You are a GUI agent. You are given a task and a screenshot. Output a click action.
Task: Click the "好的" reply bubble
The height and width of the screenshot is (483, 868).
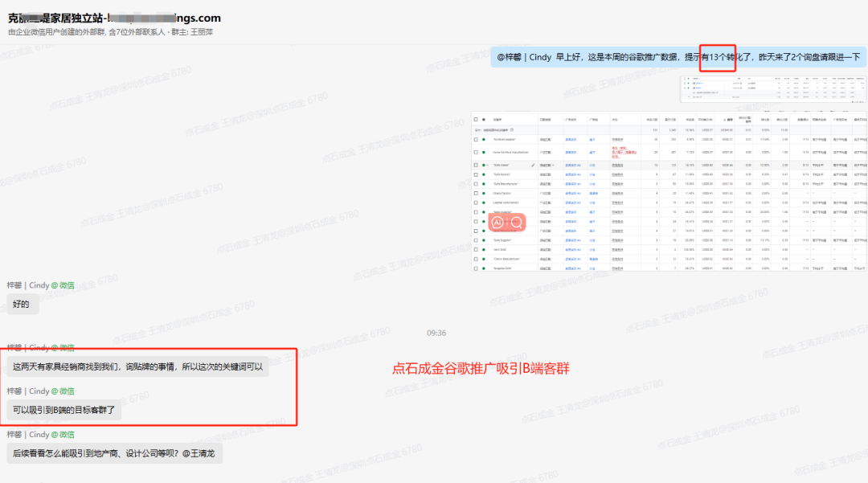21,304
